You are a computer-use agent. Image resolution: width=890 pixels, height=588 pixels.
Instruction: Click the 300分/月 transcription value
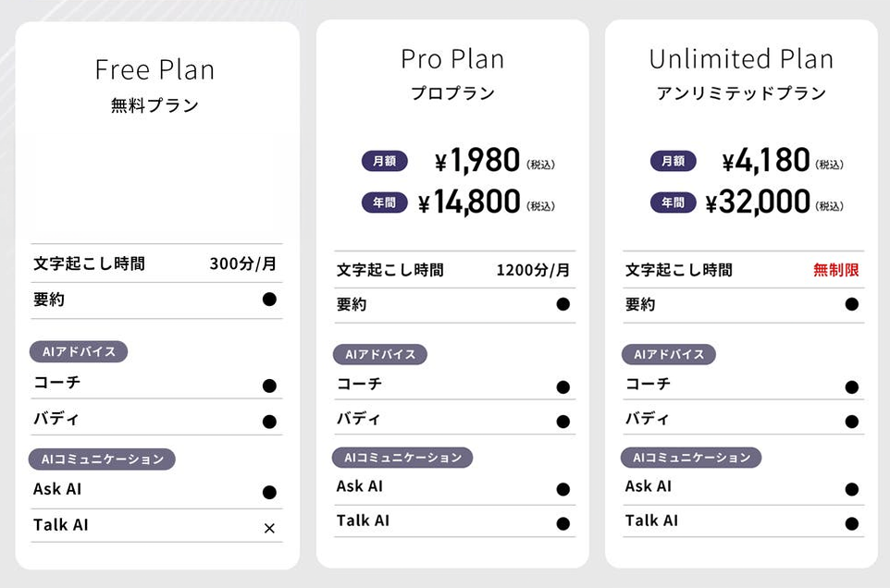[x=242, y=263]
